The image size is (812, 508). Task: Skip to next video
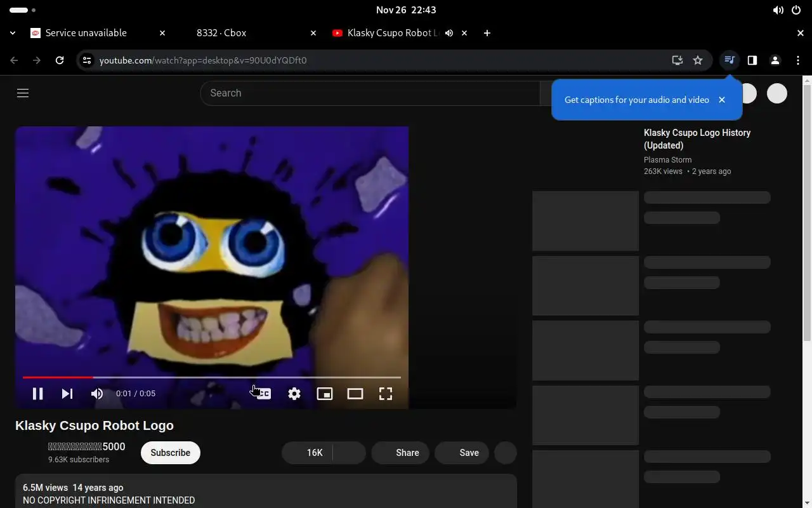click(67, 394)
